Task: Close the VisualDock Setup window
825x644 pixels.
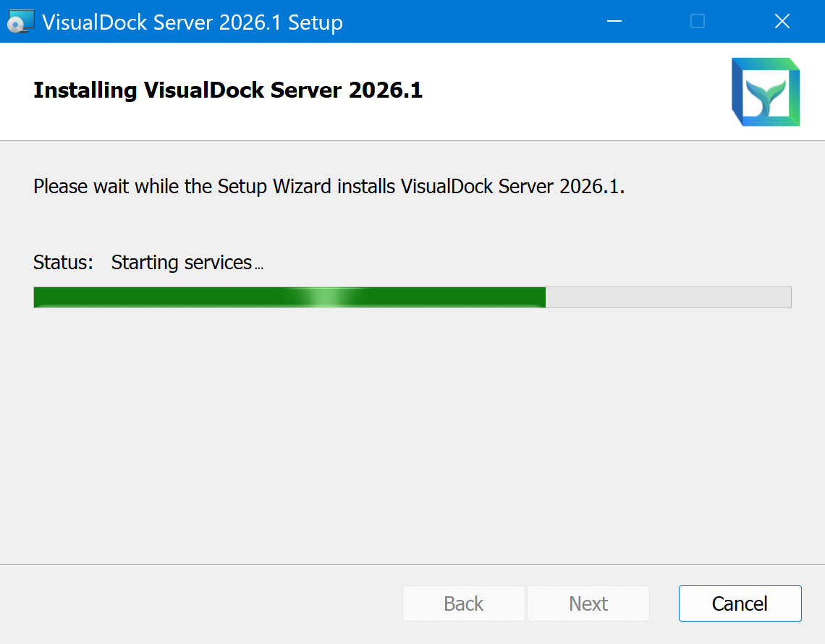Action: (782, 22)
